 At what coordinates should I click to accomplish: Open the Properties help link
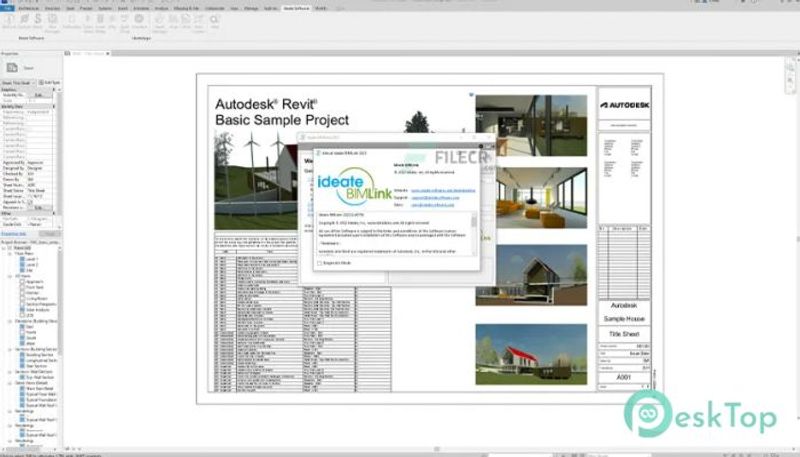click(x=13, y=234)
